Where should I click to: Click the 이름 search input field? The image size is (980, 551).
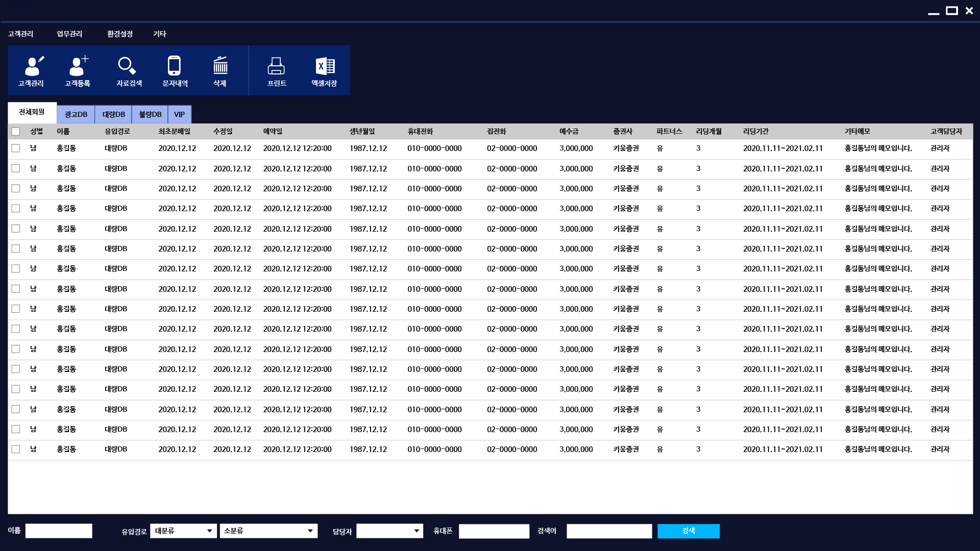59,531
